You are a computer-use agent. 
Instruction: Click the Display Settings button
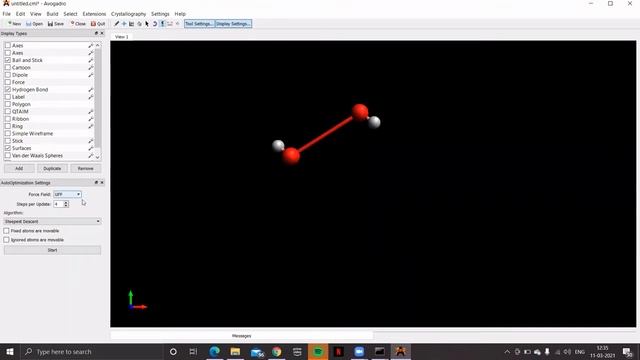point(233,24)
